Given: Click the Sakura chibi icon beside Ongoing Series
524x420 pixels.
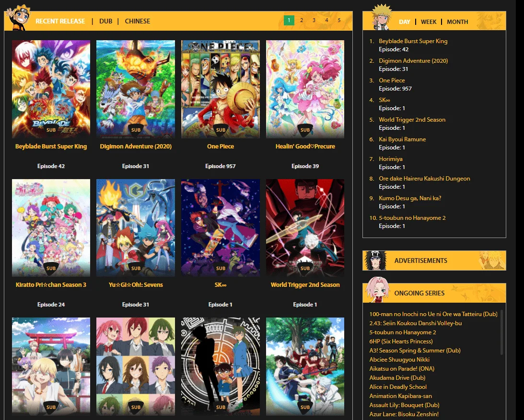Looking at the screenshot, I should click(377, 289).
